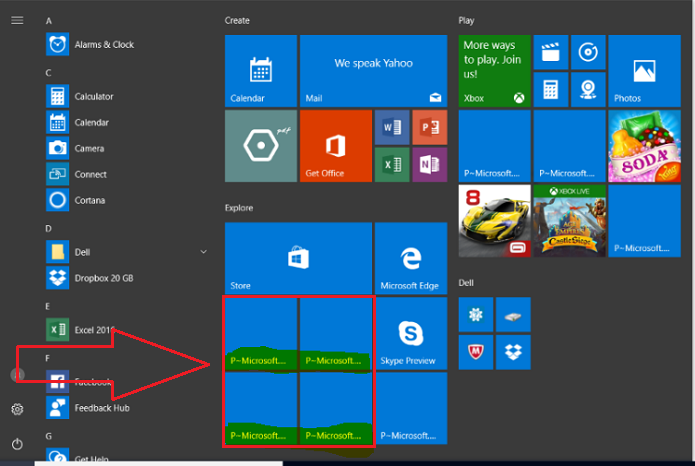Launch Word from the small tile
Image resolution: width=695 pixels, height=466 pixels.
tap(392, 127)
